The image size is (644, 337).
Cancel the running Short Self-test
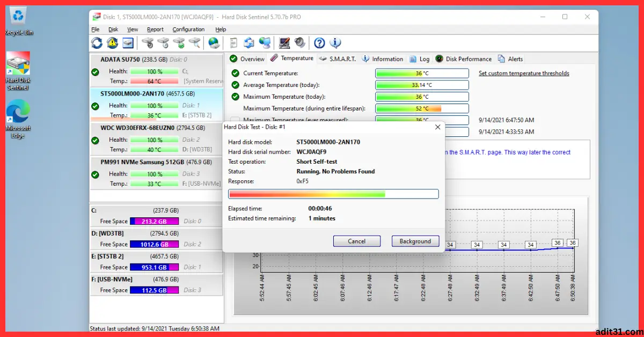pyautogui.click(x=357, y=241)
